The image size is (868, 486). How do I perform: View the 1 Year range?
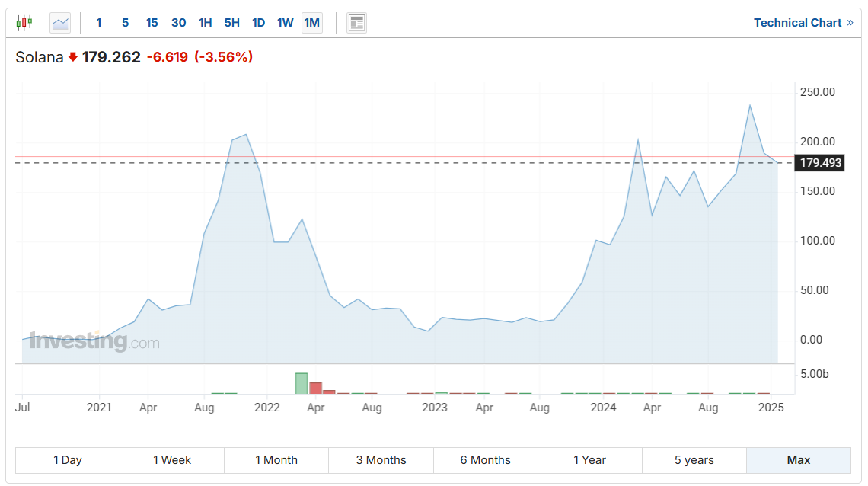[x=589, y=460]
